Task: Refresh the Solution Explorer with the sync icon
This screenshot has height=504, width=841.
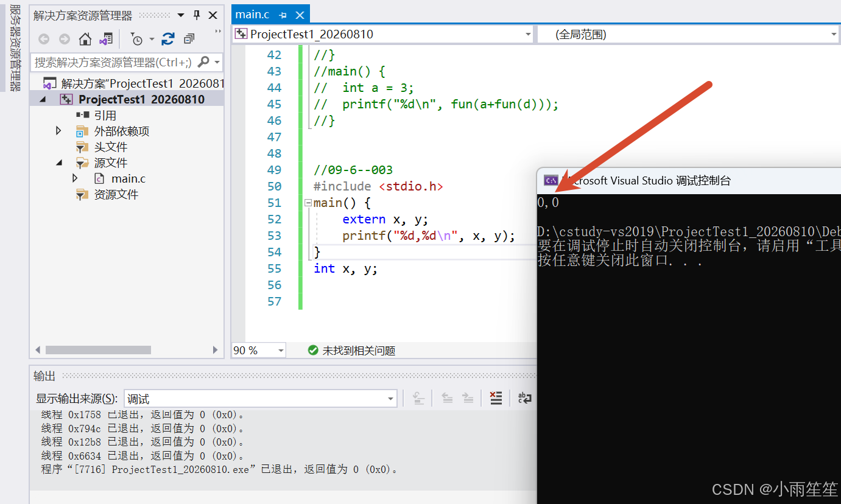Action: coord(168,39)
